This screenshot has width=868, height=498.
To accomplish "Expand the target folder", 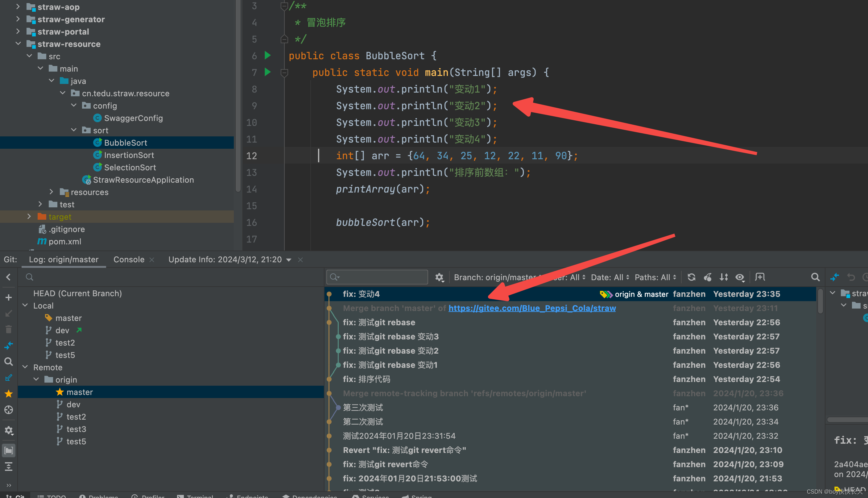I will click(29, 217).
